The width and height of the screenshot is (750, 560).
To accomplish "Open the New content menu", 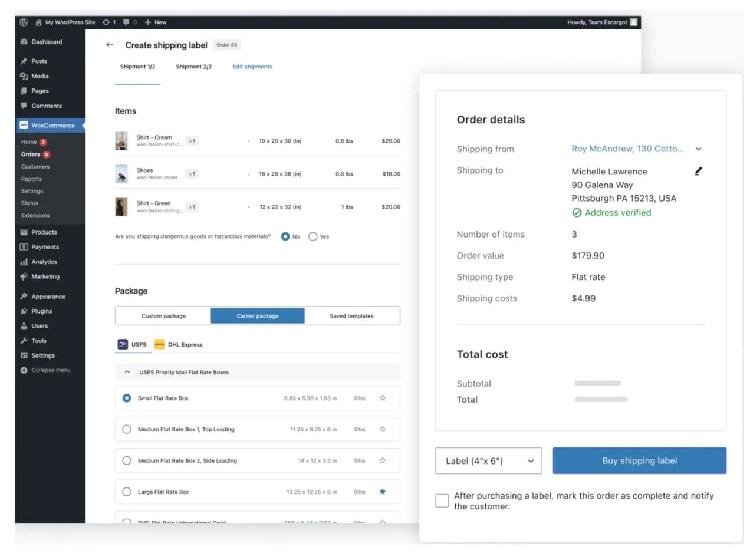I will 156,22.
